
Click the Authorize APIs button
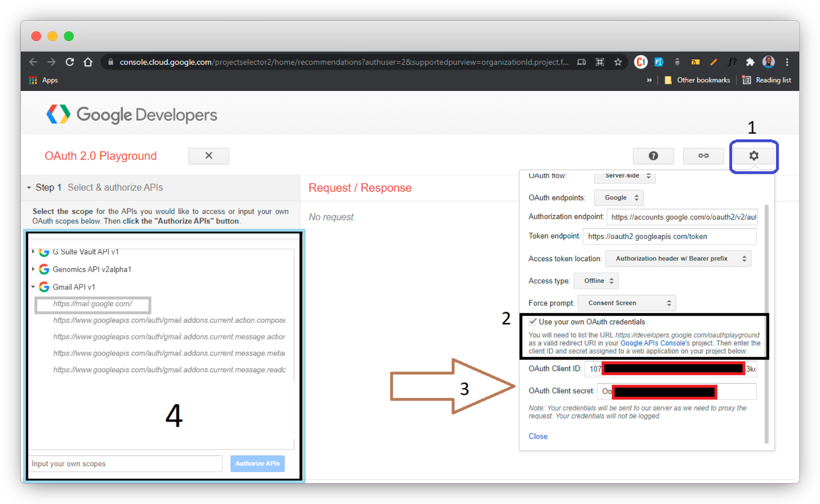[257, 464]
